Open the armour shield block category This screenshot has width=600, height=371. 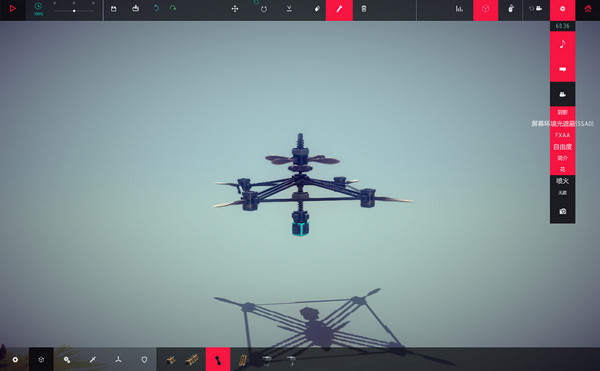[x=144, y=360]
